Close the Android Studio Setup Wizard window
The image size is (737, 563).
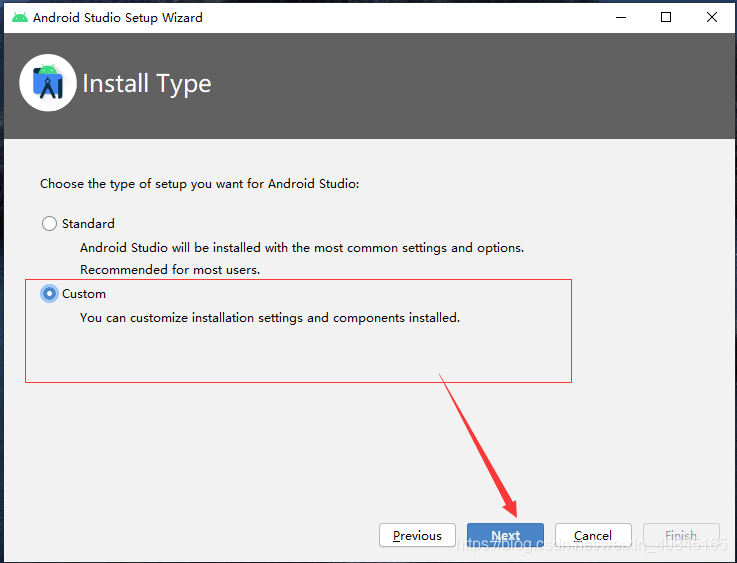coord(712,17)
